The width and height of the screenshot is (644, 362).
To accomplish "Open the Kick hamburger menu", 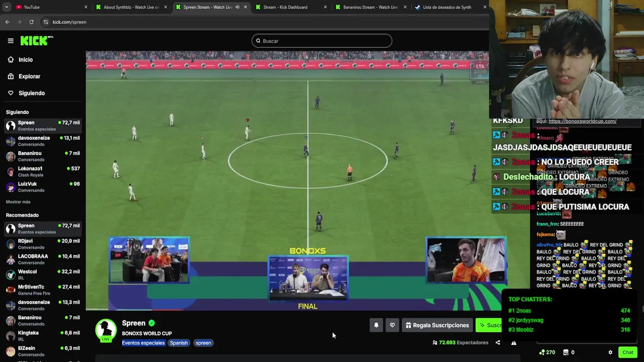I will tap(11, 41).
